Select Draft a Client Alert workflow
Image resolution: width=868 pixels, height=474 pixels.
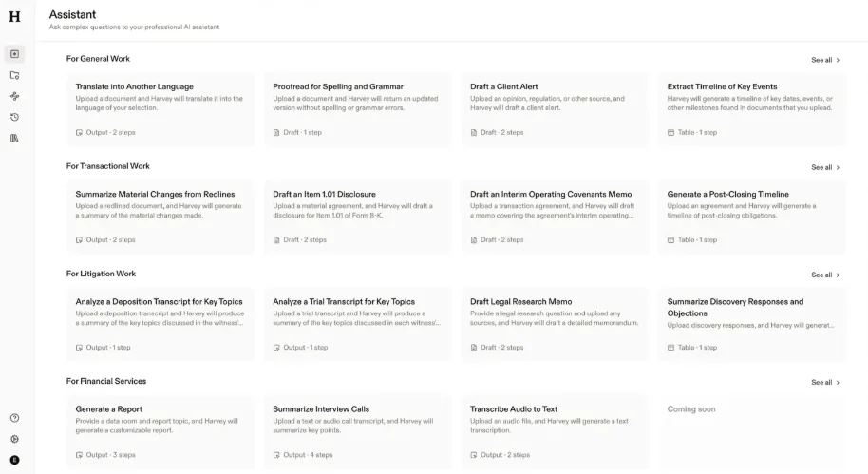coord(555,109)
